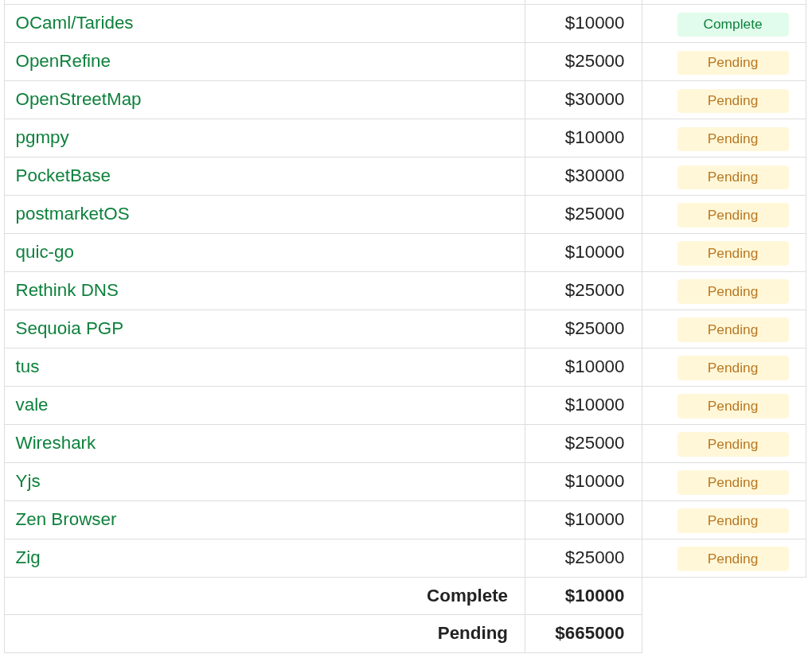Click the Pending badge in the Wireshark row
The width and height of the screenshot is (812, 658).
coord(732,444)
